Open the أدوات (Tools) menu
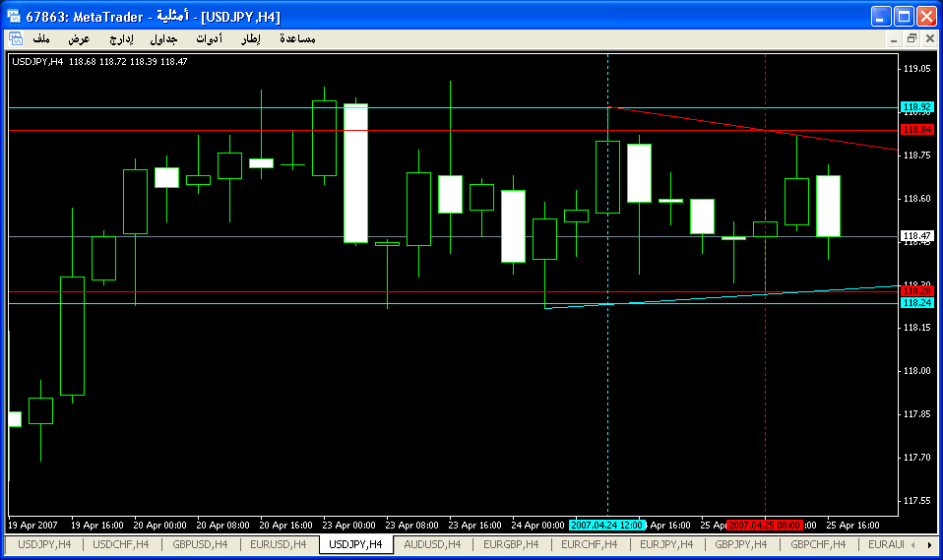Screen dimensions: 943x560 [x=209, y=38]
